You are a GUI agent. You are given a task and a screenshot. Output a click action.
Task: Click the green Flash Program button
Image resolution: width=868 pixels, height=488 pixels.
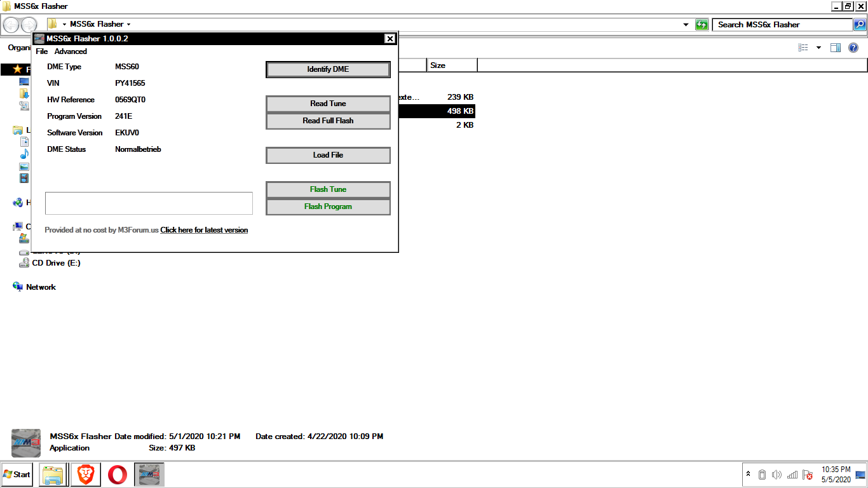click(x=328, y=207)
